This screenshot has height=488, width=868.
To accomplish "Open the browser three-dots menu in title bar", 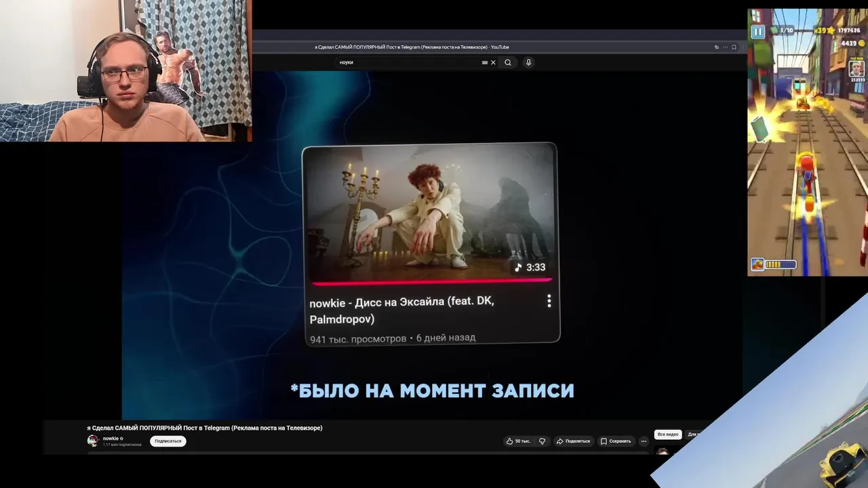I will tap(725, 47).
